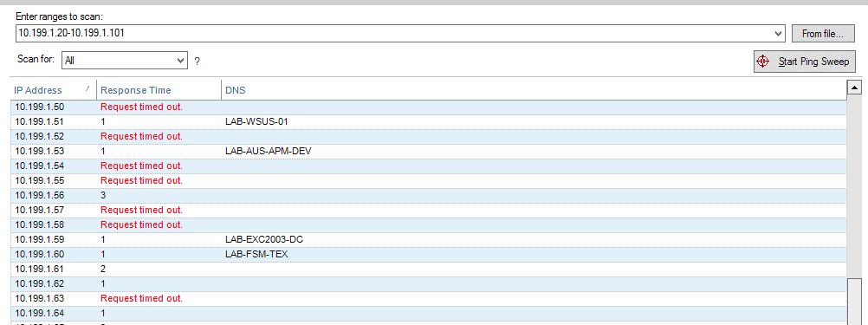This screenshot has width=868, height=325.
Task: Click response time 2 for 10.199.1.61
Action: tap(103, 269)
